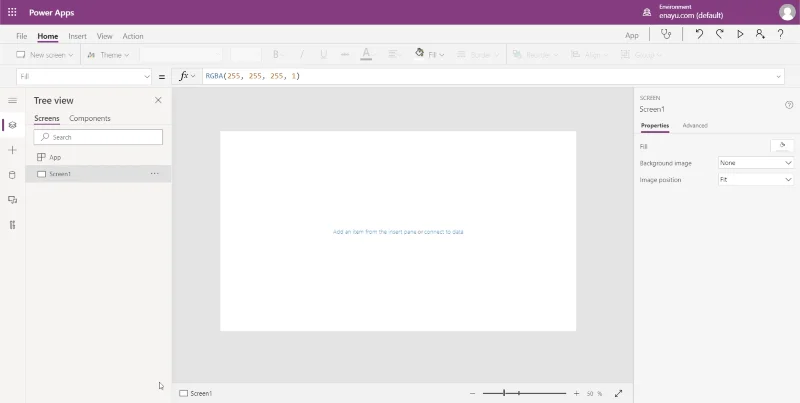
Task: Switch to the Properties tab
Action: 655,125
